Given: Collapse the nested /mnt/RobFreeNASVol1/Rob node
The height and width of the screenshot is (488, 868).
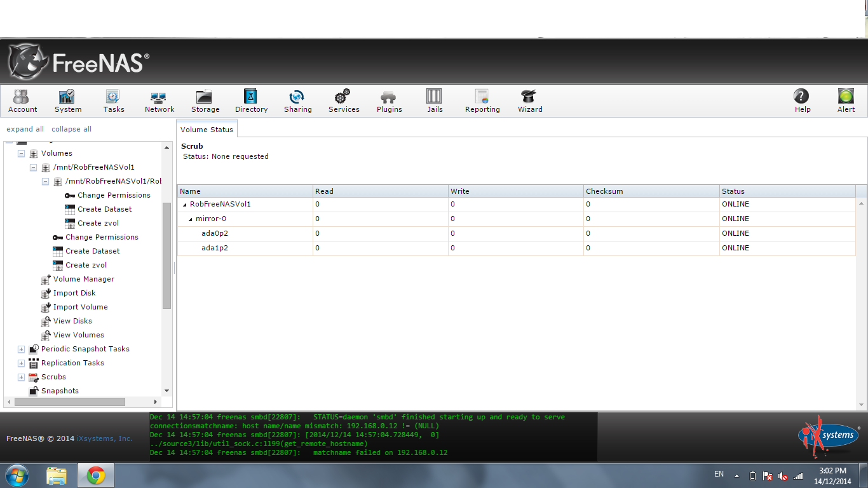Looking at the screenshot, I should [x=45, y=181].
